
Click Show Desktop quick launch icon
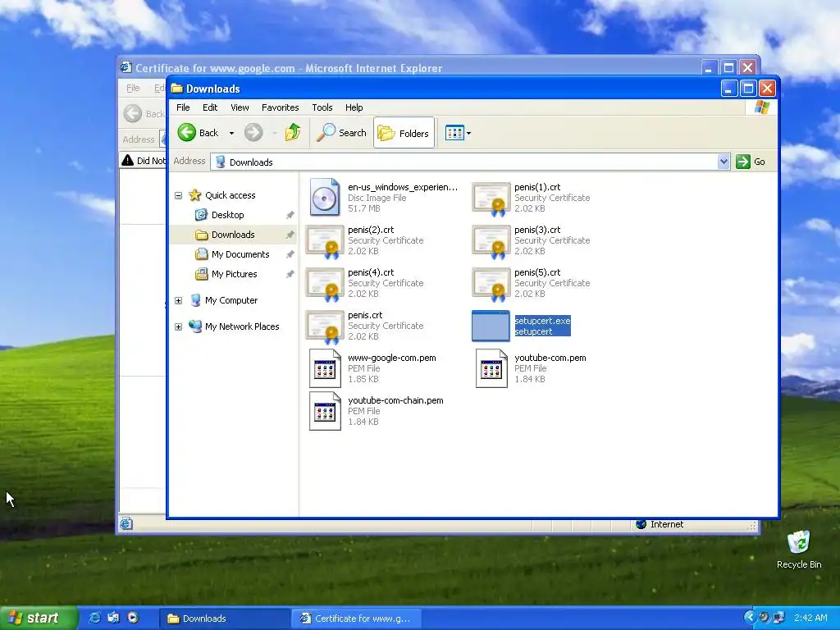coord(113,618)
